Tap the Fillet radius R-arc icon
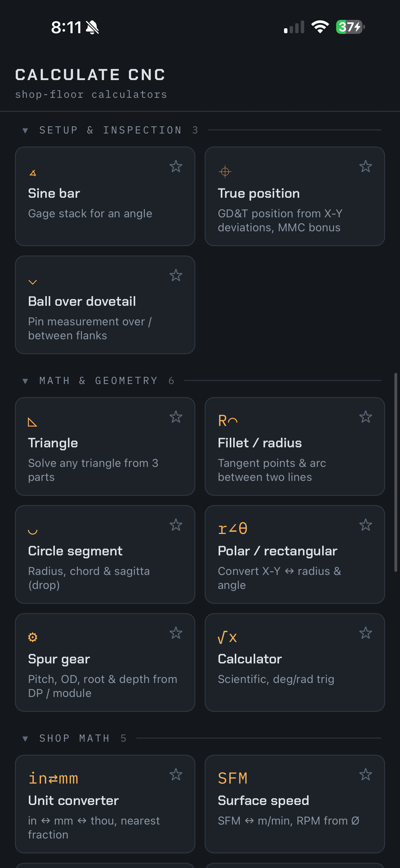Image resolution: width=400 pixels, height=868 pixels. pos(228,421)
